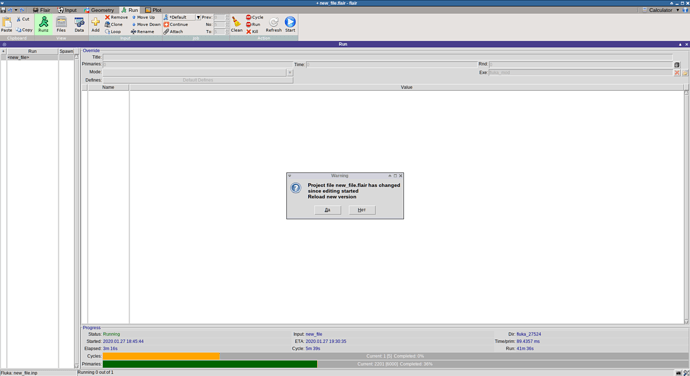The height and width of the screenshot is (376, 690).
Task: Click the blue help icon beside Calculator
Action: point(685,10)
